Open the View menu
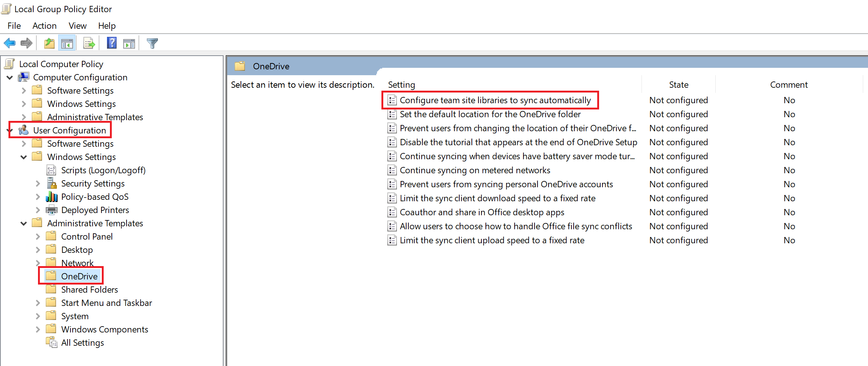 click(x=77, y=26)
